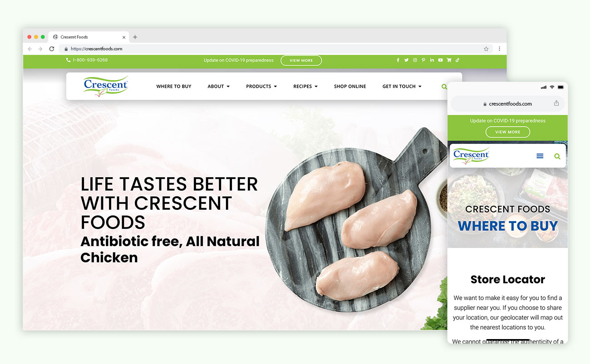Bookmark page with the star icon
This screenshot has height=364, width=590.
[x=486, y=49]
